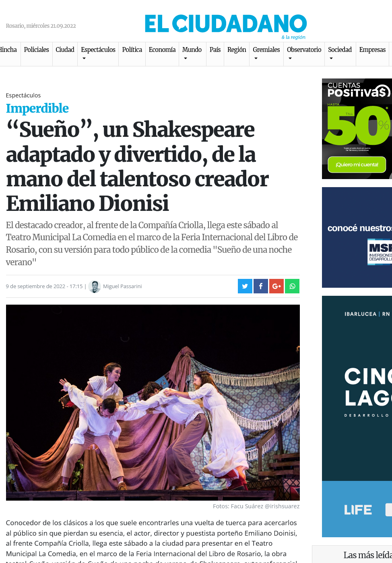Expand the Espectáculos menu arrow
This screenshot has width=392, height=563.
(x=84, y=58)
